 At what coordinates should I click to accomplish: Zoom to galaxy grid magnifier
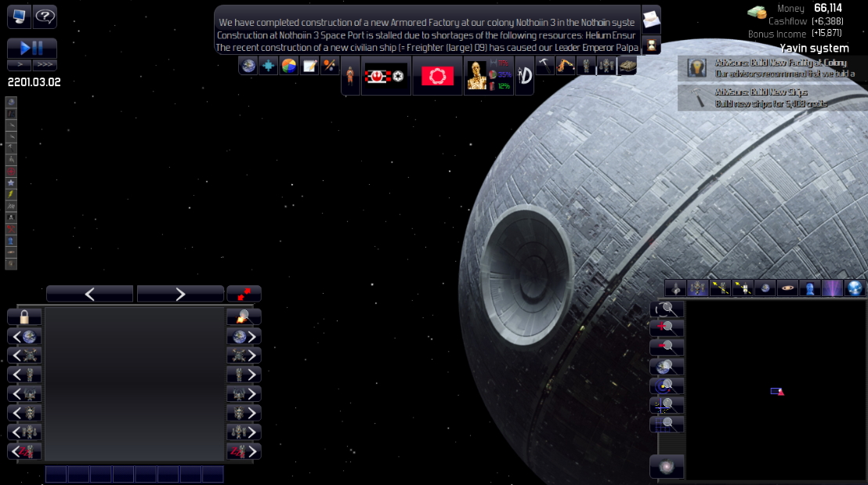pos(667,425)
